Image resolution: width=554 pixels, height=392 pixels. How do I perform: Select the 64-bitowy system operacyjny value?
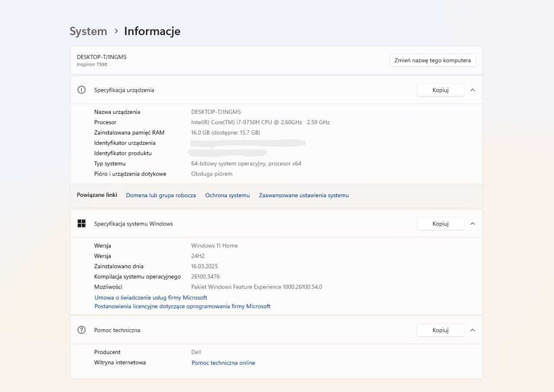[246, 164]
